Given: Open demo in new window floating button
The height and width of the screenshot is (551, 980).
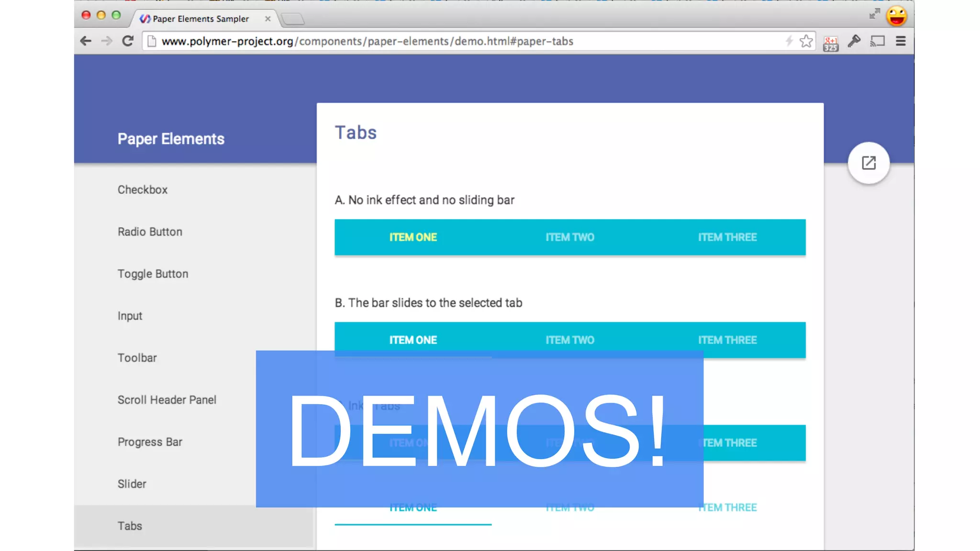Looking at the screenshot, I should 869,163.
